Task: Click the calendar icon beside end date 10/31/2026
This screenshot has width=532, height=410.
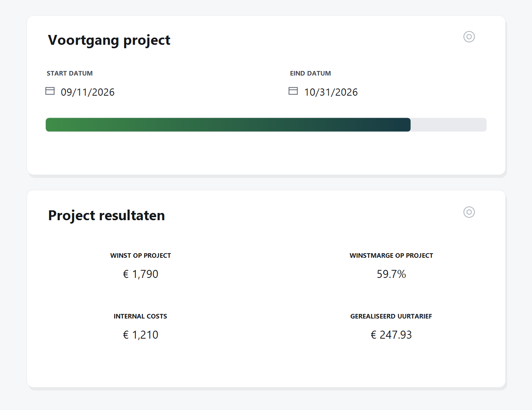Action: pos(293,91)
